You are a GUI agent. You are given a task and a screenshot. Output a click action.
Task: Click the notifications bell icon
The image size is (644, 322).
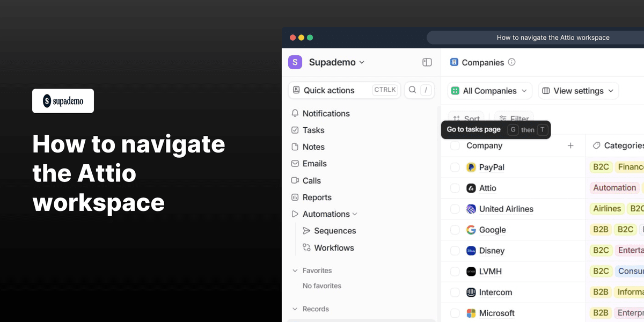coord(295,113)
